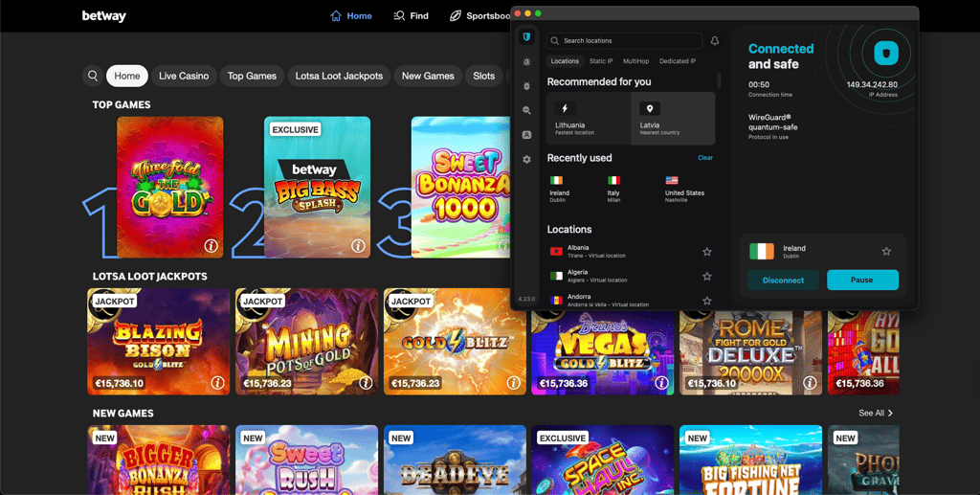980x495 pixels.
Task: Open betway Big Bass Splash thumbnail
Action: click(x=317, y=187)
